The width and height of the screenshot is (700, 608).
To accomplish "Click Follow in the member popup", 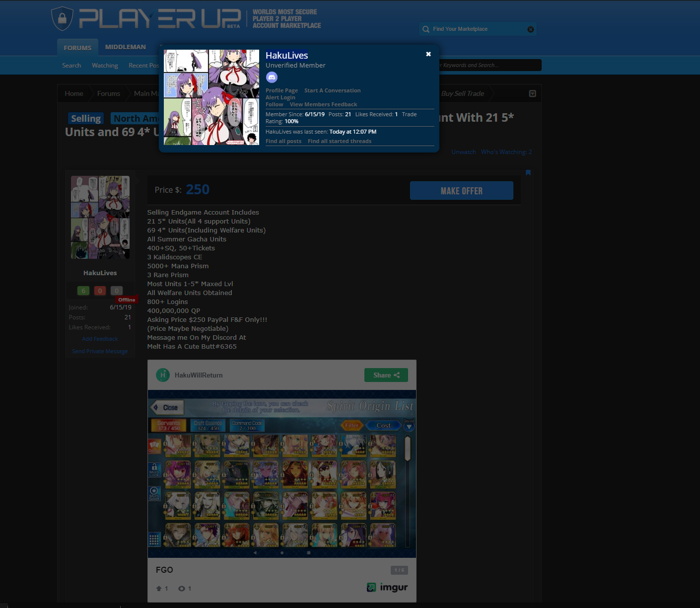I will pyautogui.click(x=275, y=104).
